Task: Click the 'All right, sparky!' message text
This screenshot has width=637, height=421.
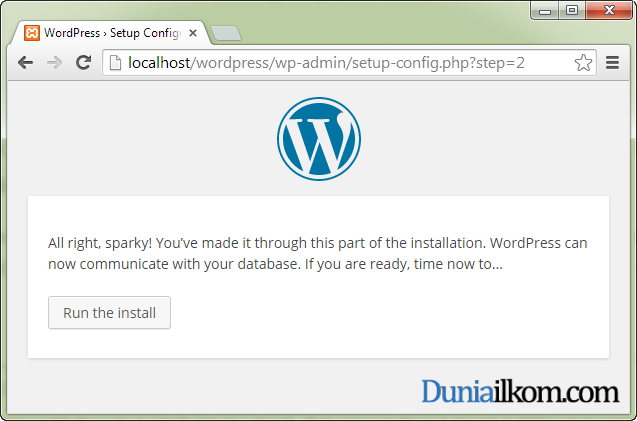Action: pos(318,253)
